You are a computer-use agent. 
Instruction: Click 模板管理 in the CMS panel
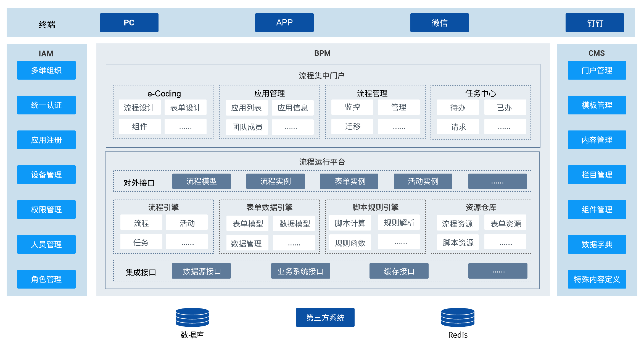point(597,105)
